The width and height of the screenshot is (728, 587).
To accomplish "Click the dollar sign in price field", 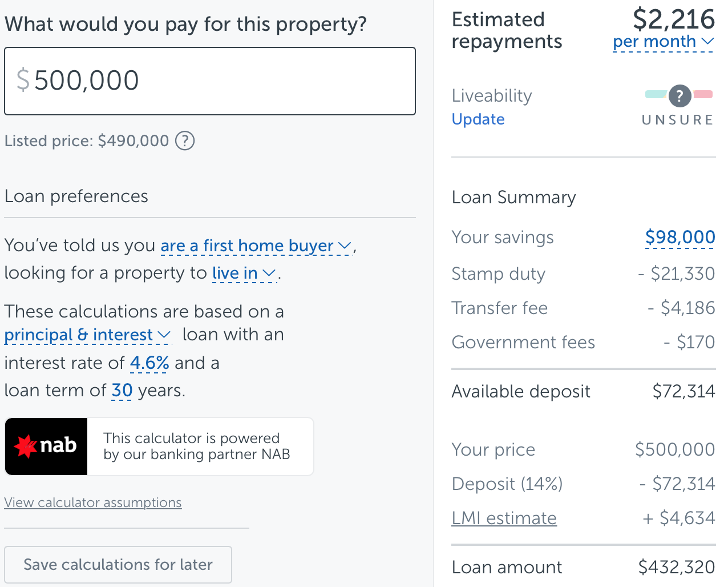I will click(x=23, y=81).
